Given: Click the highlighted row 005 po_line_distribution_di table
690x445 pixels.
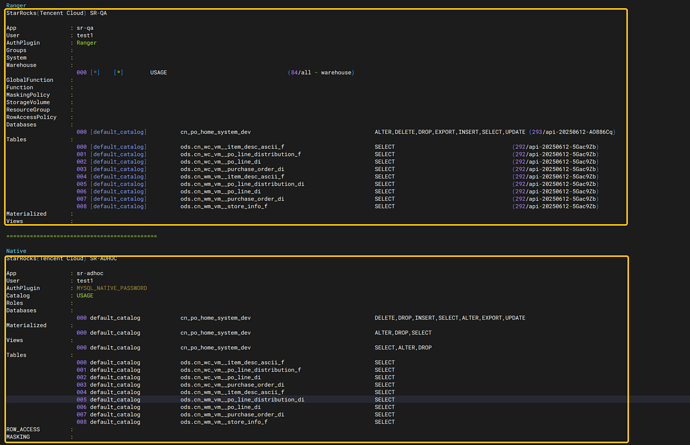Looking at the screenshot, I should (242, 400).
